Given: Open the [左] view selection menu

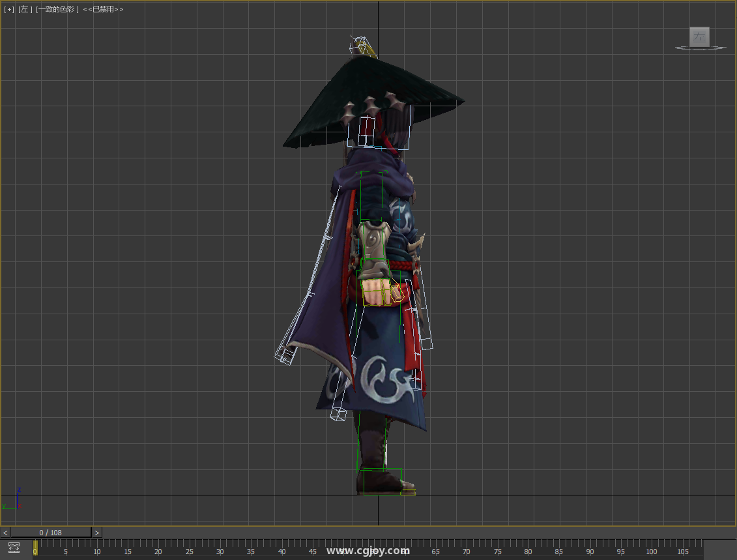Looking at the screenshot, I should point(25,10).
